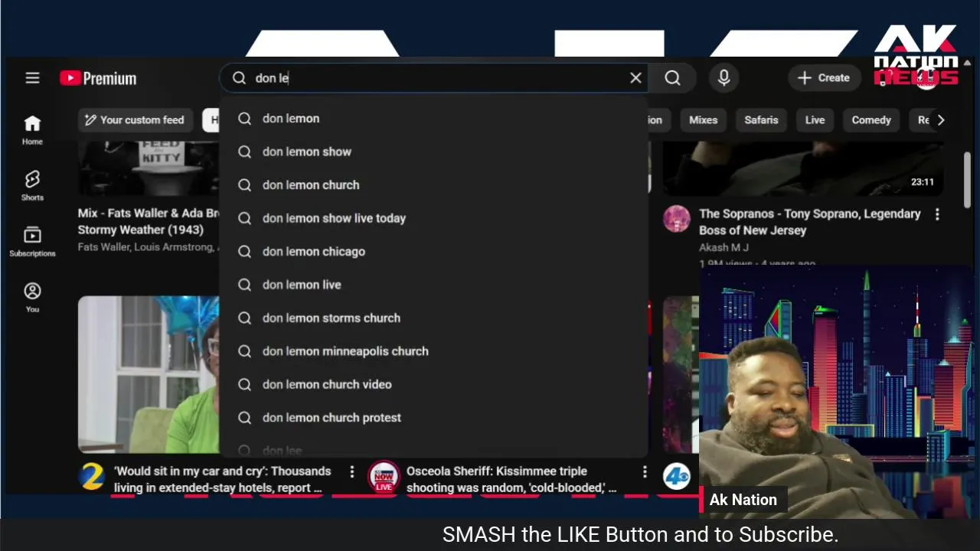The width and height of the screenshot is (980, 551).
Task: Open 'Mix - Fats Waller & Ada' title
Action: click(x=149, y=221)
